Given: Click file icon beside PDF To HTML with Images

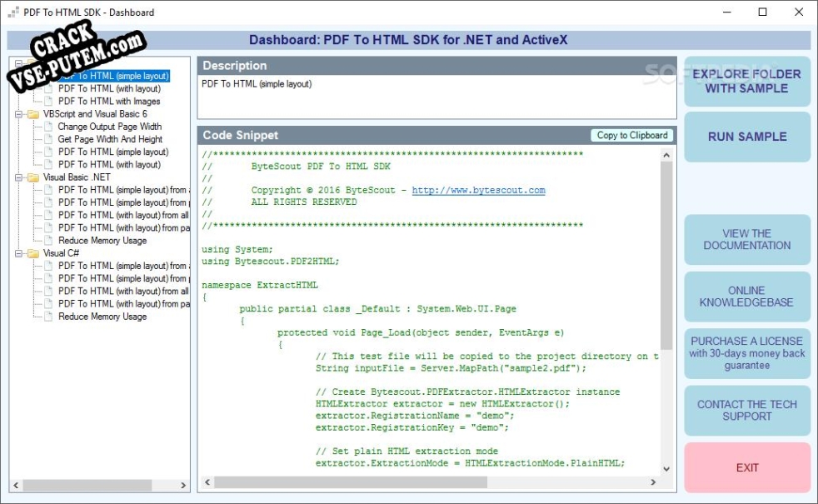Looking at the screenshot, I should pos(48,102).
